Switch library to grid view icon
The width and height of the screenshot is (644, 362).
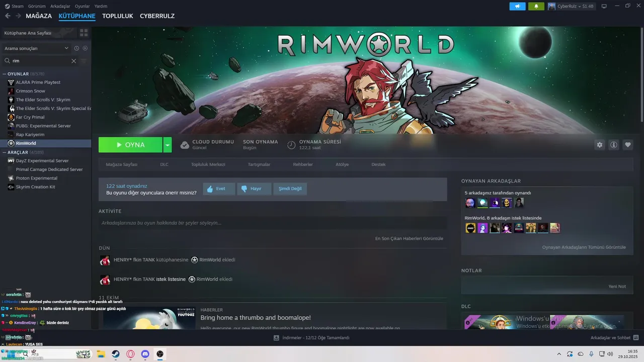coord(84,33)
